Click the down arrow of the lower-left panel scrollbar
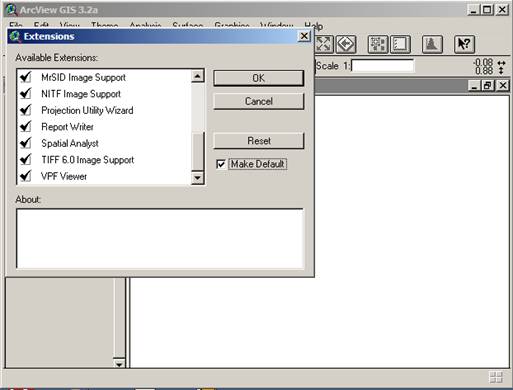The width and height of the screenshot is (513, 390). (x=119, y=363)
